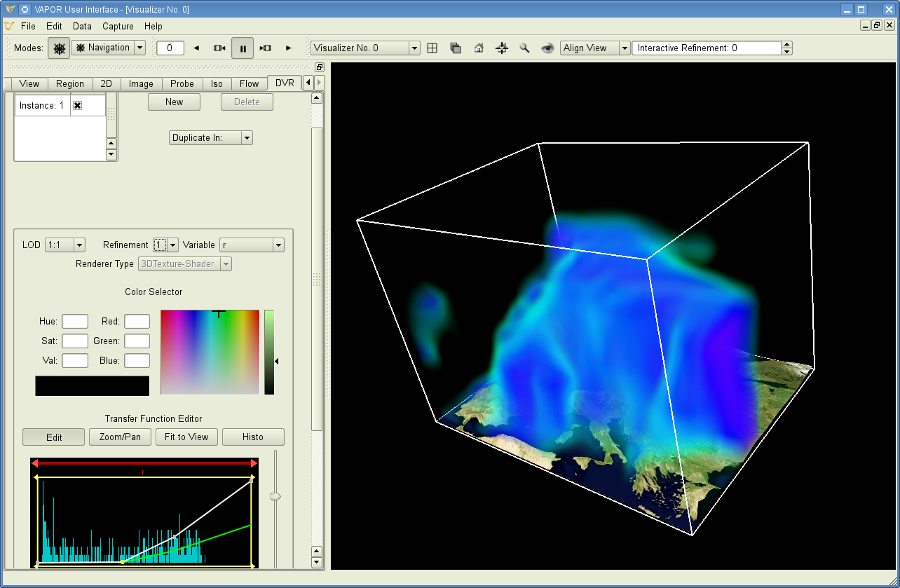Open the Edit menu
The width and height of the screenshot is (900, 588).
pyautogui.click(x=54, y=26)
